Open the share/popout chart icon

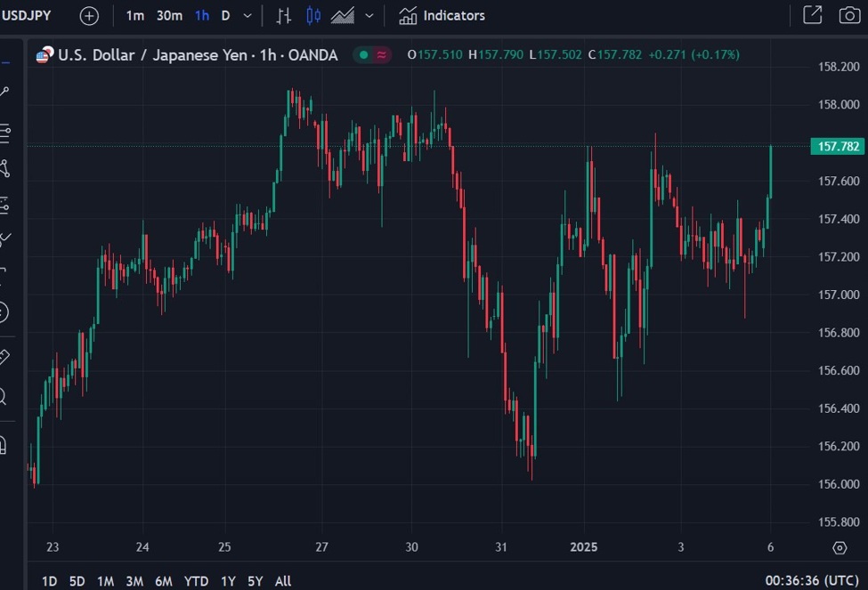pos(812,15)
